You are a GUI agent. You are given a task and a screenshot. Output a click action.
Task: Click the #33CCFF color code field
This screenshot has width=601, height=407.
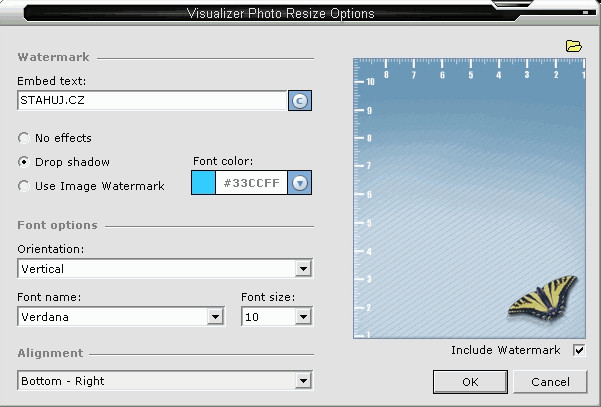click(x=251, y=183)
